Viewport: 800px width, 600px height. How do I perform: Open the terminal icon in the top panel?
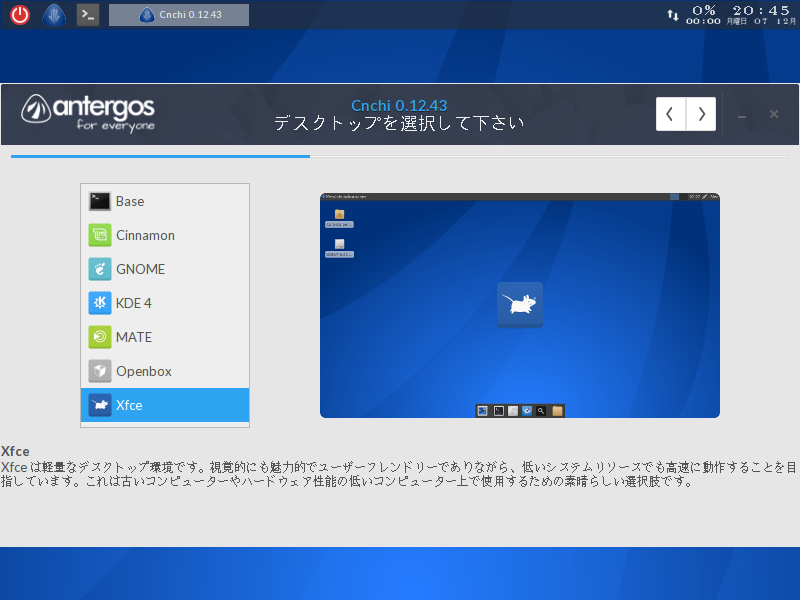87,14
